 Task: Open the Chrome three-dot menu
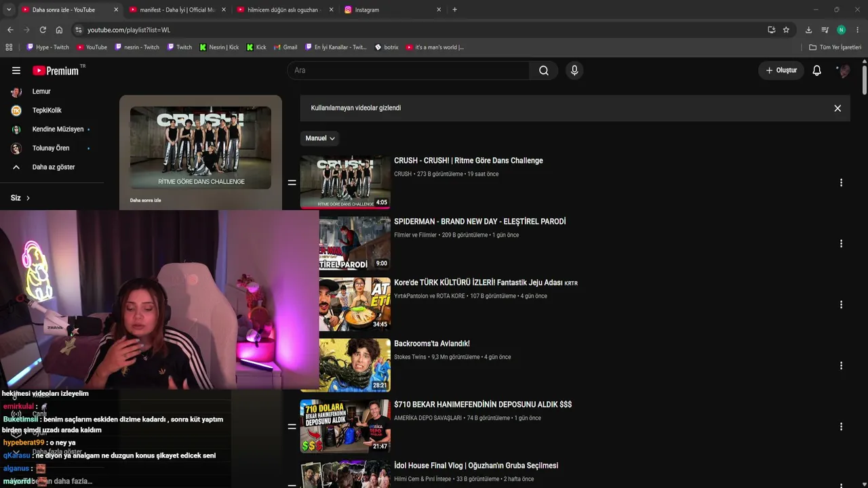tap(858, 30)
